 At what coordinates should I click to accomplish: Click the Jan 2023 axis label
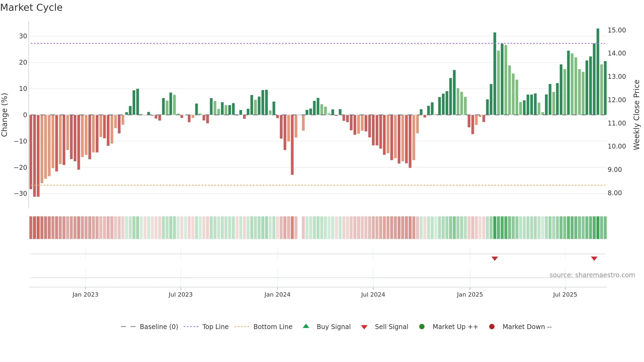(x=85, y=295)
